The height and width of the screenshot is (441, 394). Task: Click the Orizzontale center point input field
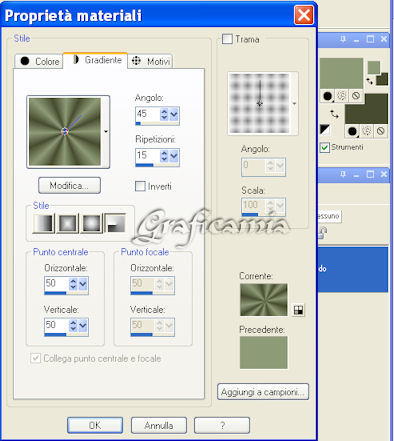pyautogui.click(x=56, y=284)
